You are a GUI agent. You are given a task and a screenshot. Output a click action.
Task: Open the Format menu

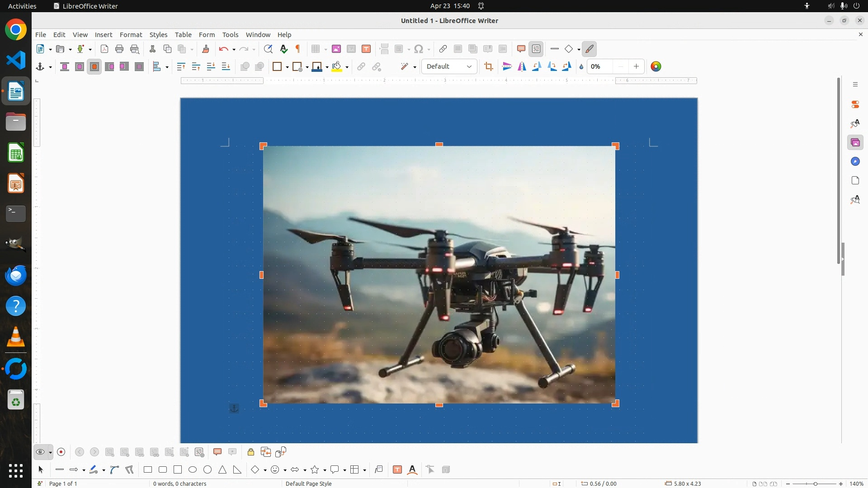coord(131,34)
